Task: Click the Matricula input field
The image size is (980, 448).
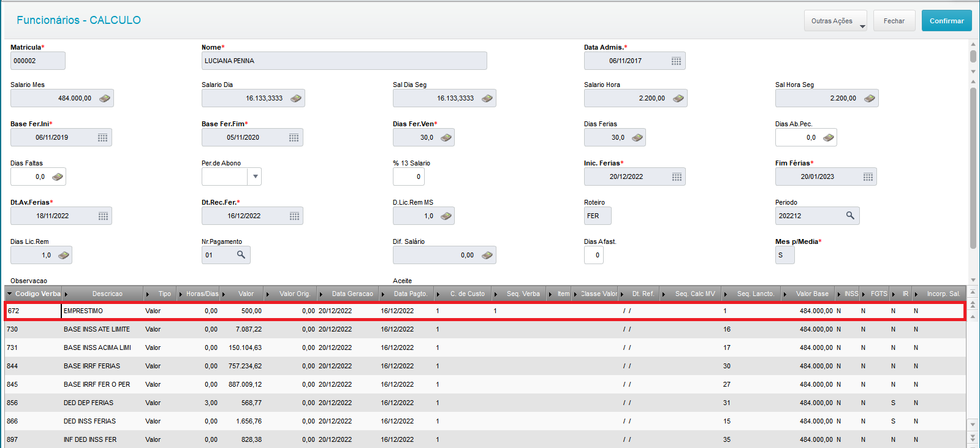Action: pyautogui.click(x=38, y=61)
